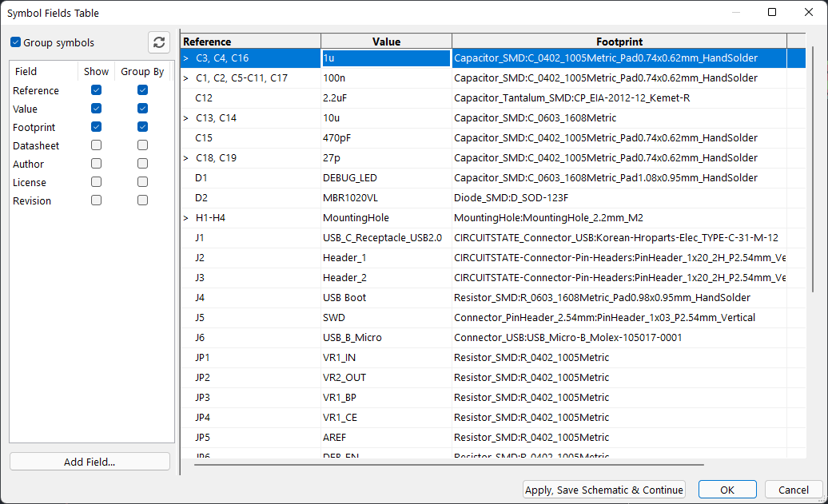
Task: Select the Connector_USB:USB_Micro-B_Molex footprint cell
Action: (x=619, y=338)
